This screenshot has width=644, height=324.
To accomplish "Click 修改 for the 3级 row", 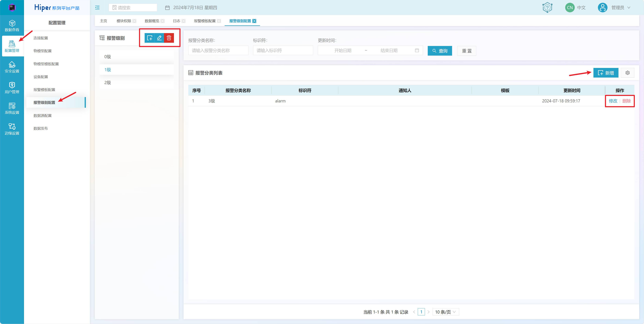I will (613, 101).
